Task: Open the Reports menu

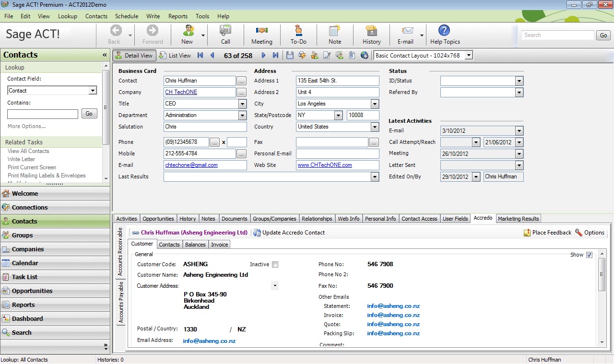Action: [178, 16]
